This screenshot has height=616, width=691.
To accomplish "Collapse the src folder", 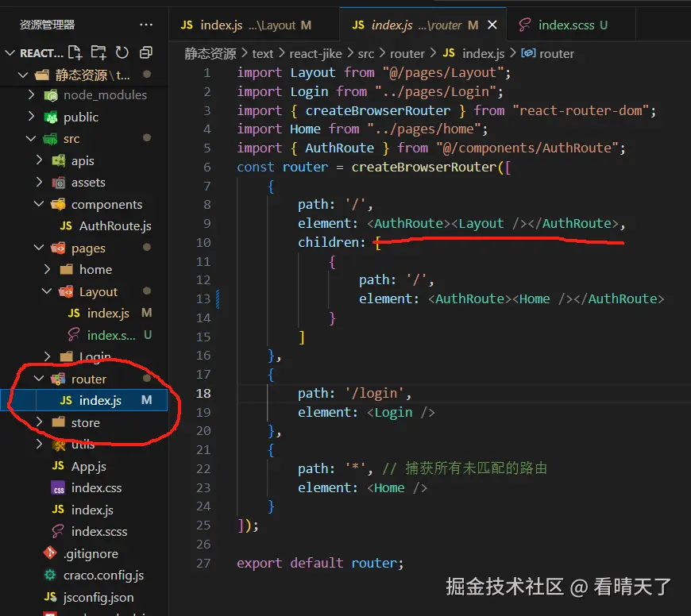I will tap(31, 139).
